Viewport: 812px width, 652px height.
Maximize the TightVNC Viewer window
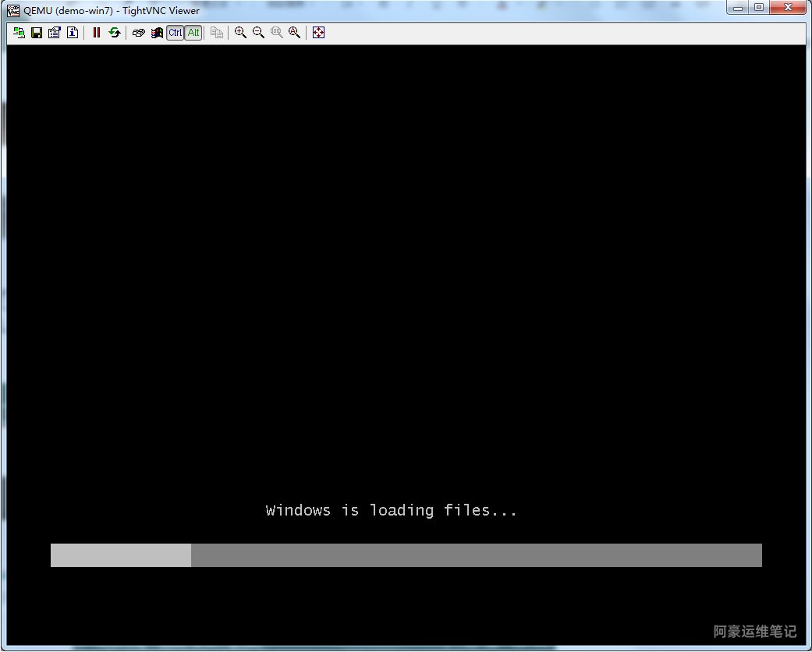(758, 8)
